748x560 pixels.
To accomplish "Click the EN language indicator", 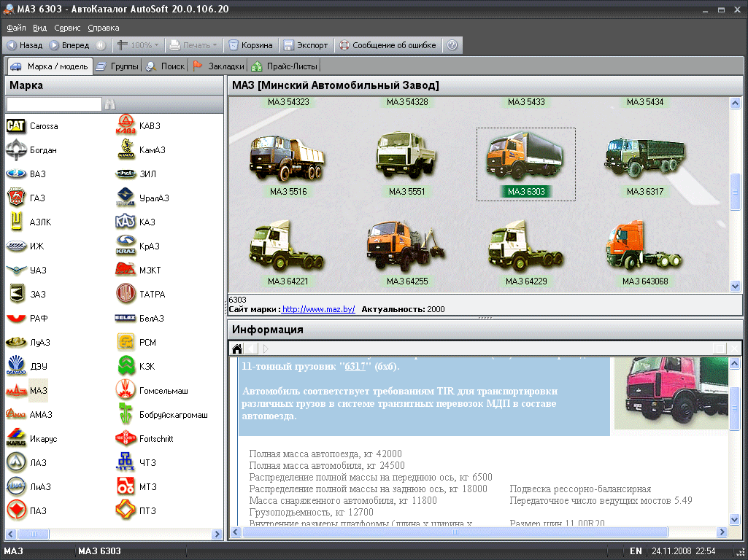I will tap(636, 551).
